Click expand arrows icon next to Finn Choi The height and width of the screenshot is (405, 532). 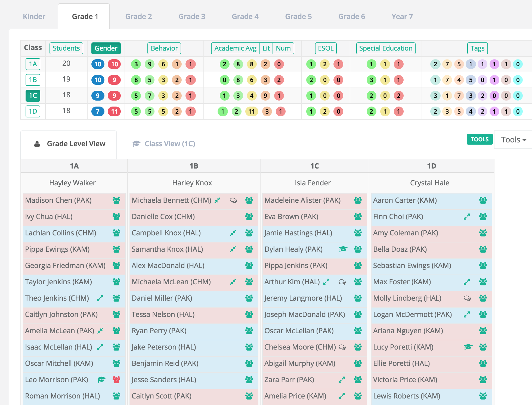coord(467,217)
